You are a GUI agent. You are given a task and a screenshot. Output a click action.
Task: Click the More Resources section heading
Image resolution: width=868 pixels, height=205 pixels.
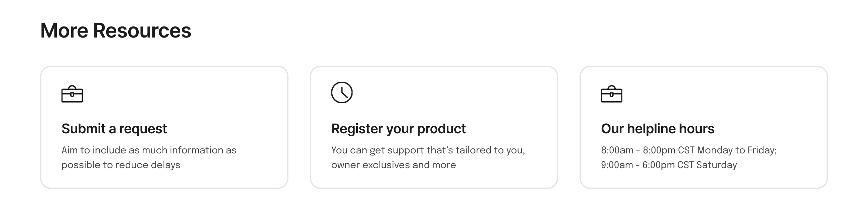116,31
